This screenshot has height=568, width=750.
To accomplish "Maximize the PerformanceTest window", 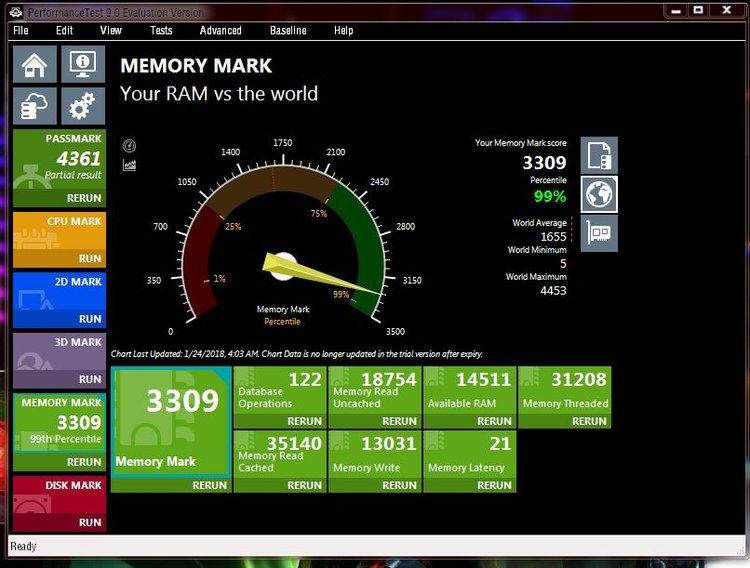I will pyautogui.click(x=698, y=10).
